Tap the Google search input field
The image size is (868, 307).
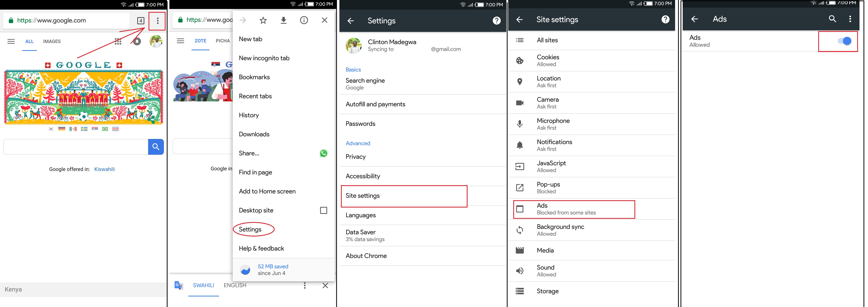(x=76, y=147)
